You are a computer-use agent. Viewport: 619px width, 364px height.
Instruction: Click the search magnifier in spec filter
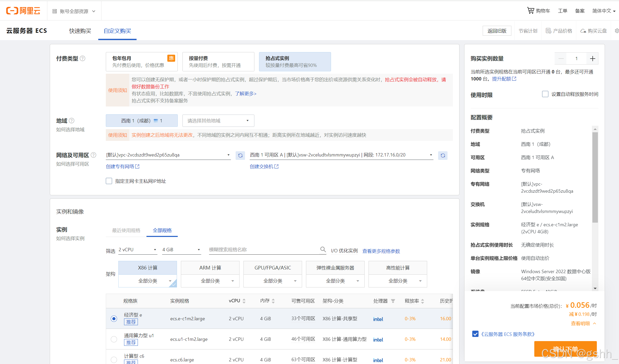[323, 249]
